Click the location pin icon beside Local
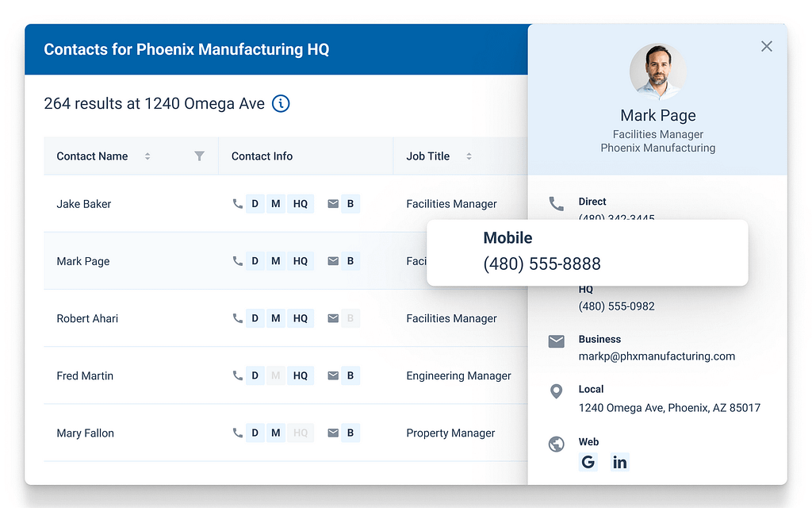 [x=557, y=391]
